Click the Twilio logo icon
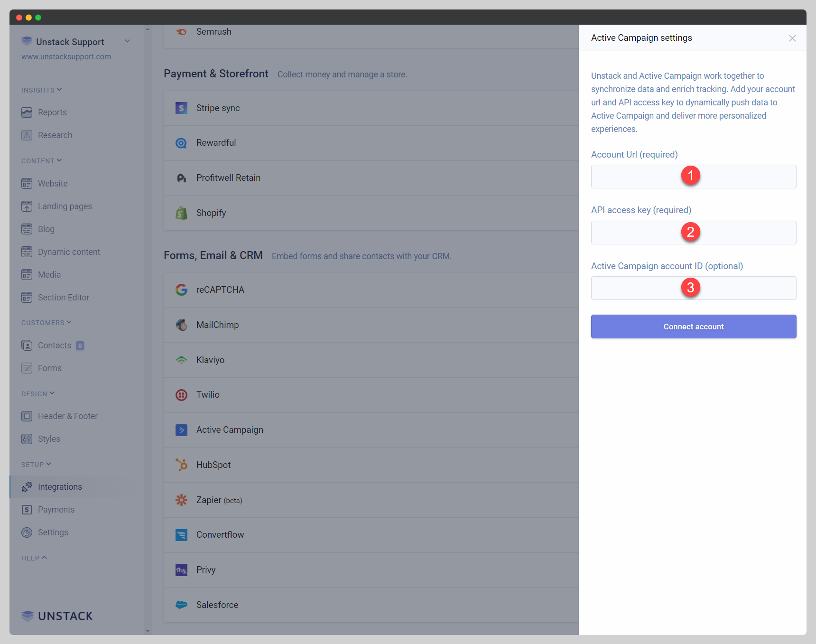Viewport: 816px width, 644px height. tap(181, 395)
